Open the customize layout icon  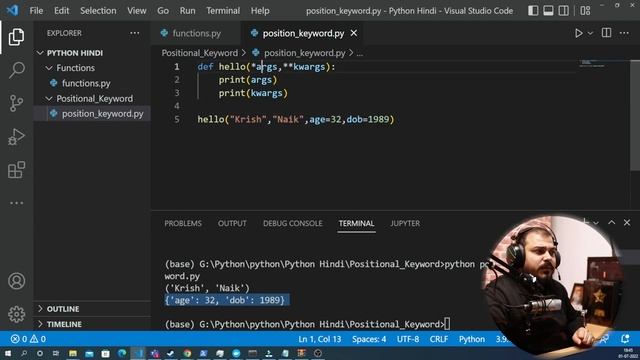pos(585,11)
